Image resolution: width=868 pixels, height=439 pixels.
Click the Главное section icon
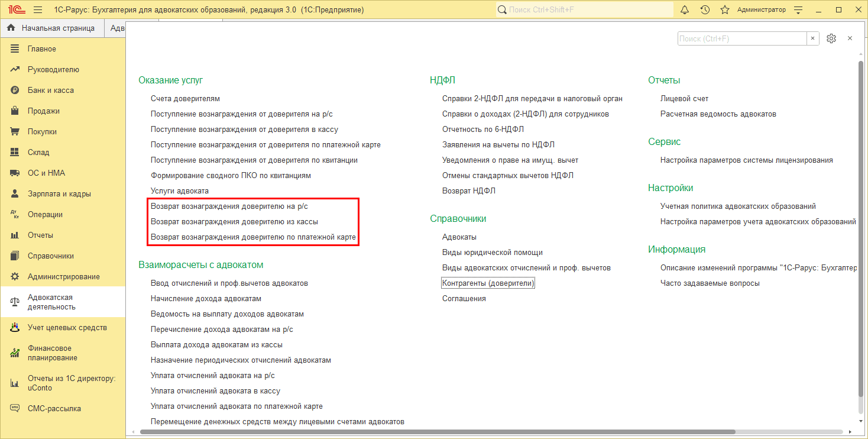(x=15, y=49)
